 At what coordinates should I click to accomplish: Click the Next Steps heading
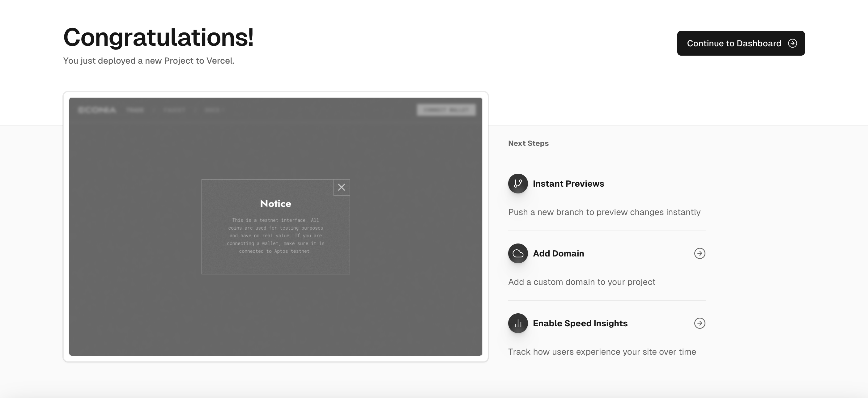pyautogui.click(x=528, y=143)
